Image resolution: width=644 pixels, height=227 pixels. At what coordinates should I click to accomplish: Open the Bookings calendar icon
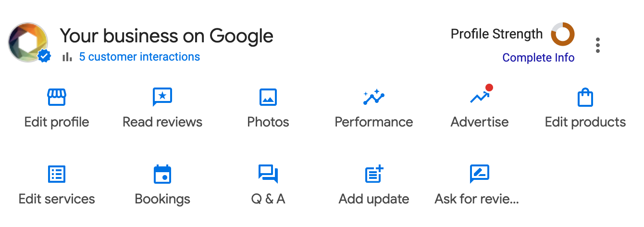pyautogui.click(x=162, y=174)
